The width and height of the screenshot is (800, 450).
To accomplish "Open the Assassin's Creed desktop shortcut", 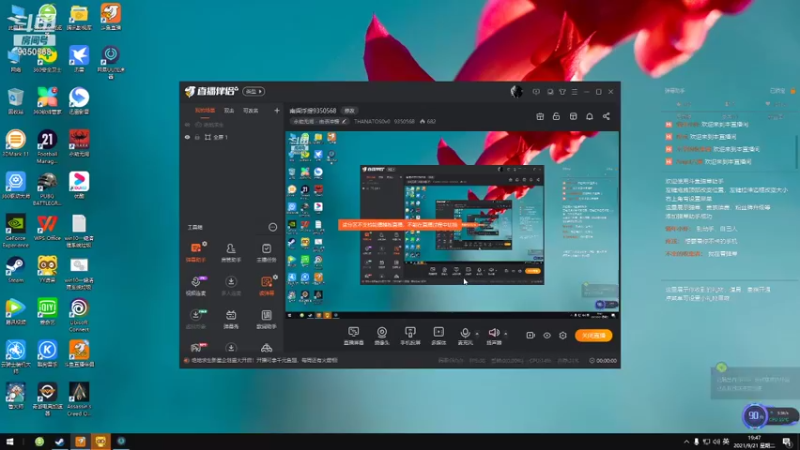I will [x=79, y=399].
